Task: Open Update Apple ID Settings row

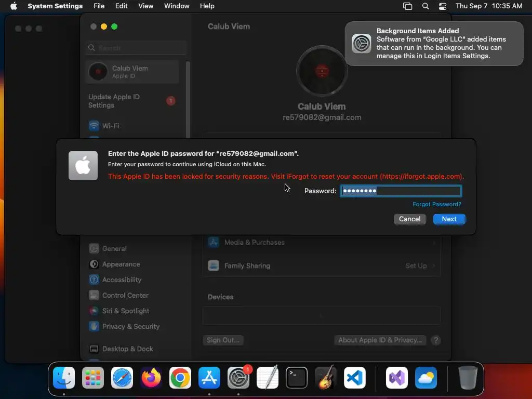Action: tap(132, 101)
